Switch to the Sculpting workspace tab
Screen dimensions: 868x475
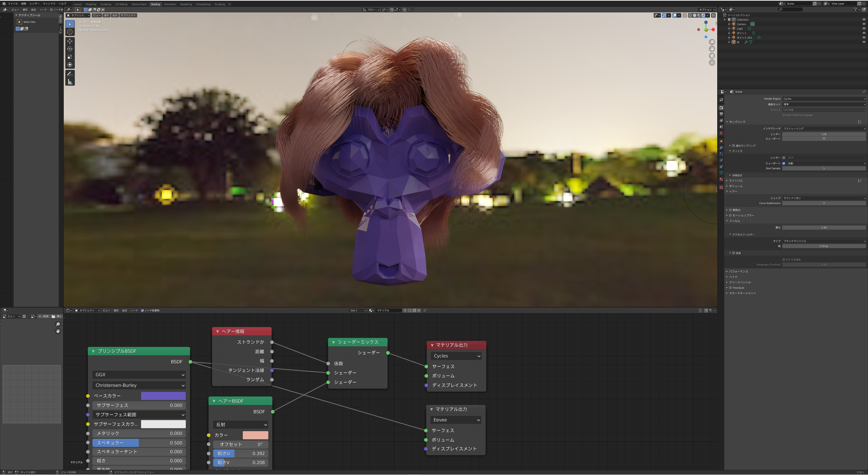point(106,4)
